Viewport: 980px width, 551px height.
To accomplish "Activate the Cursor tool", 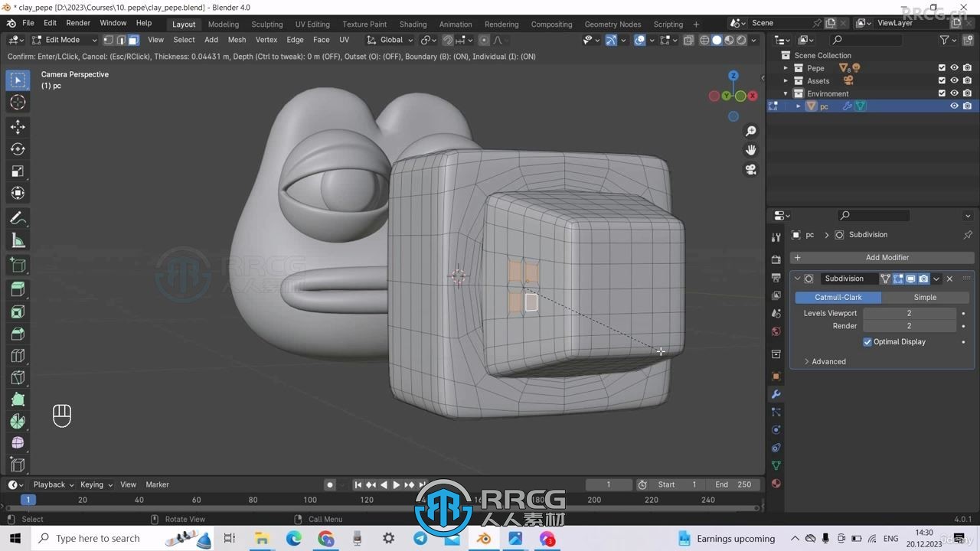I will tap(18, 103).
